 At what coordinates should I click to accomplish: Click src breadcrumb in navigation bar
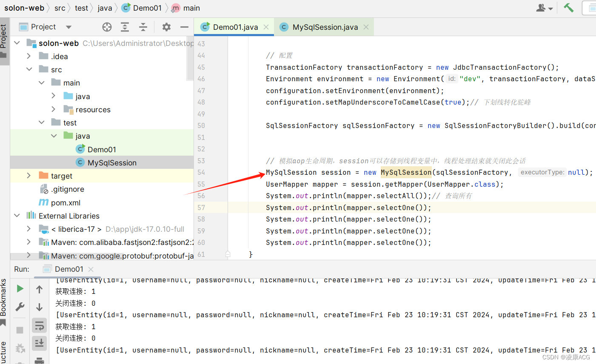pyautogui.click(x=60, y=8)
